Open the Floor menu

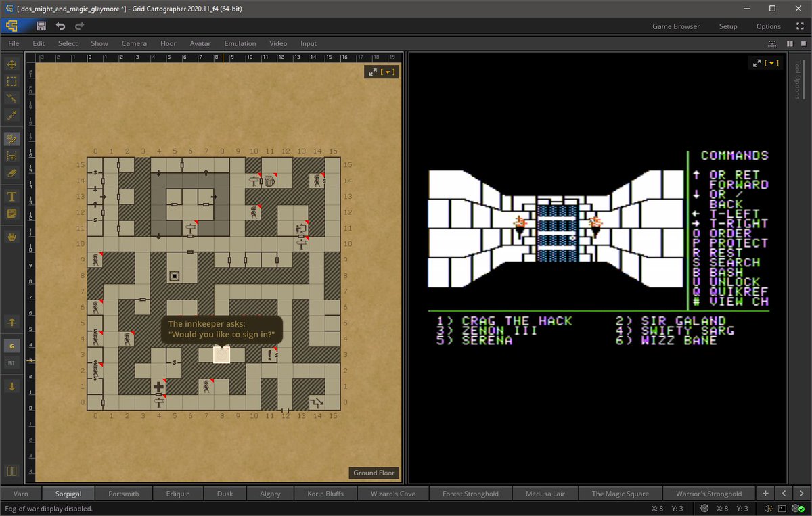[x=168, y=43]
